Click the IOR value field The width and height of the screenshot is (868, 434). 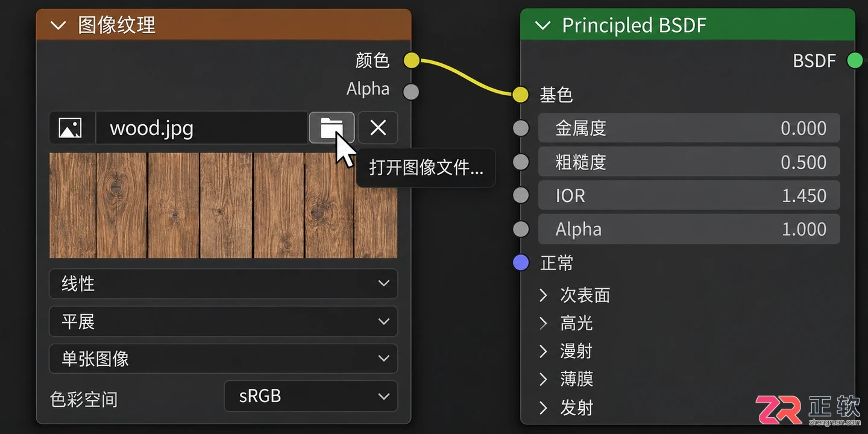(x=689, y=195)
